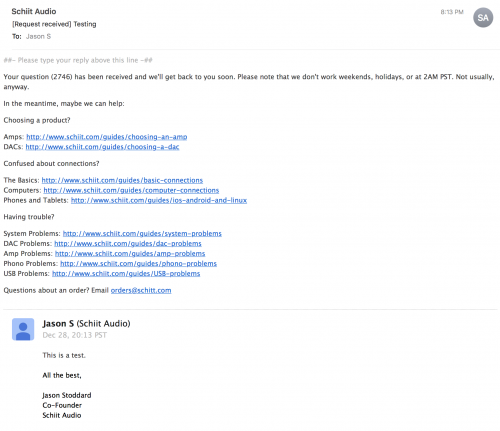Open the basic-connections guide link
The width and height of the screenshot is (500, 431).
coord(122,180)
